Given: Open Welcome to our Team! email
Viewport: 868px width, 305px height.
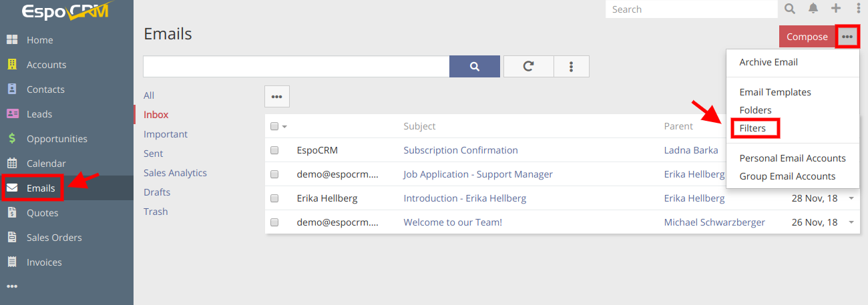Looking at the screenshot, I should tap(453, 222).
